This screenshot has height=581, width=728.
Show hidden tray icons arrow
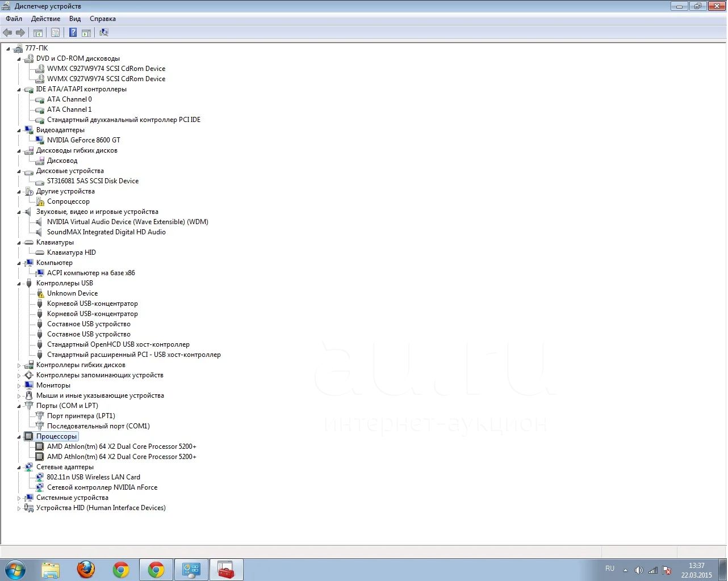point(625,570)
